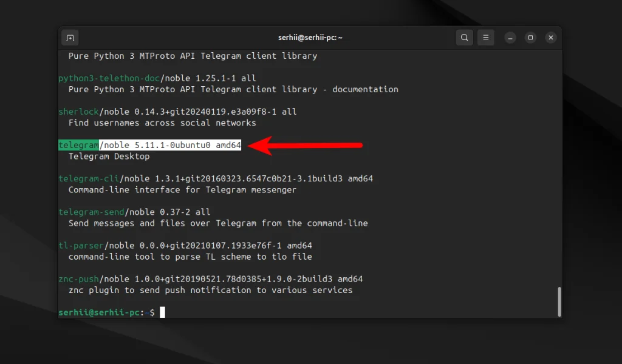Click the python3-telethon-doc package name
The image size is (622, 364).
pyautogui.click(x=109, y=78)
